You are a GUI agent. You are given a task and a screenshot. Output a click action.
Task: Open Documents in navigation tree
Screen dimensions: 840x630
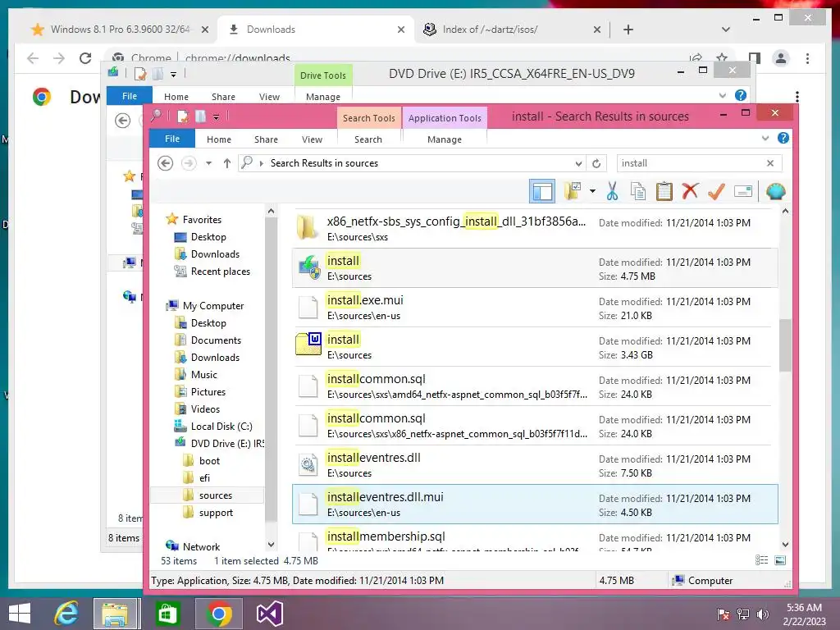pyautogui.click(x=216, y=340)
